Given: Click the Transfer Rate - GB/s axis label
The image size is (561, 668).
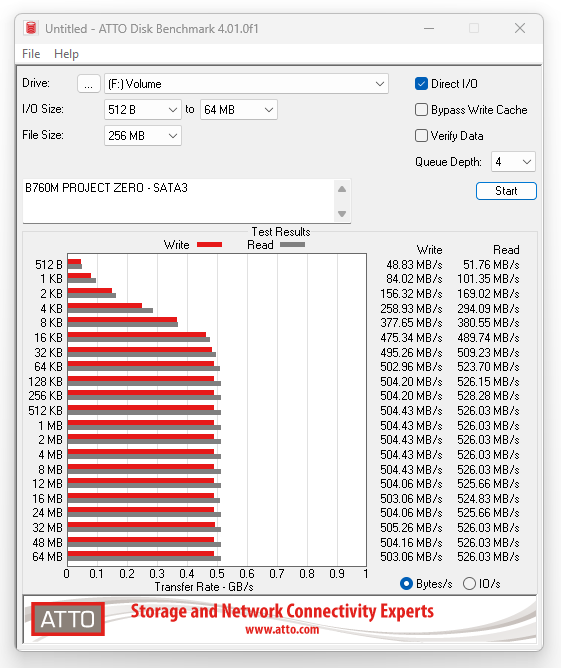Looking at the screenshot, I should point(204,587).
